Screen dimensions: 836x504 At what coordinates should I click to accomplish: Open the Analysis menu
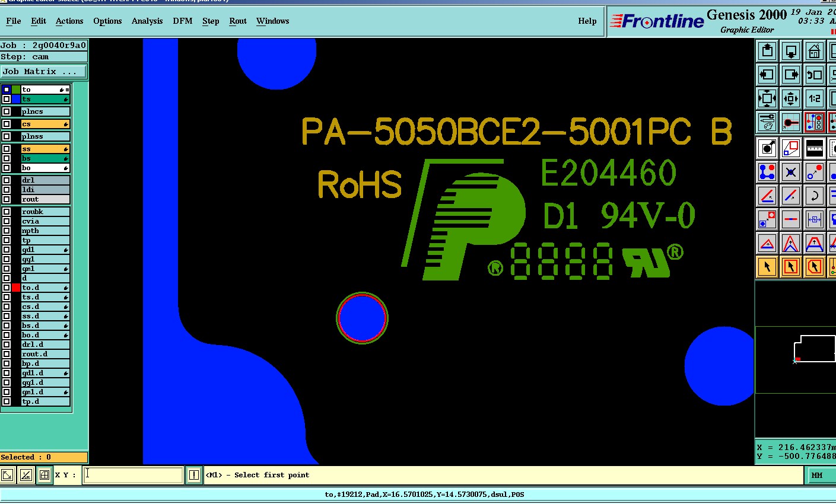(x=147, y=21)
